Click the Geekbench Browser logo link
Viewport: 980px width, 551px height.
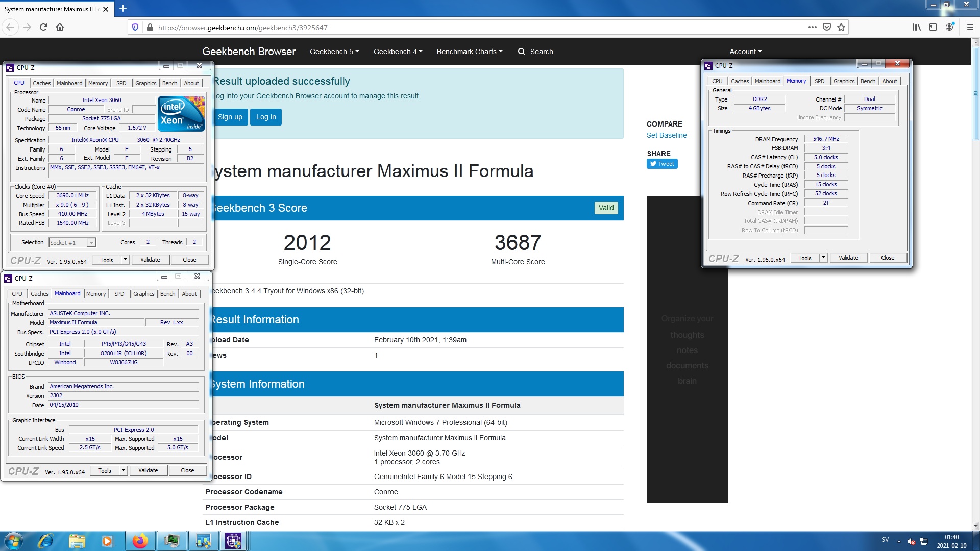pos(249,52)
